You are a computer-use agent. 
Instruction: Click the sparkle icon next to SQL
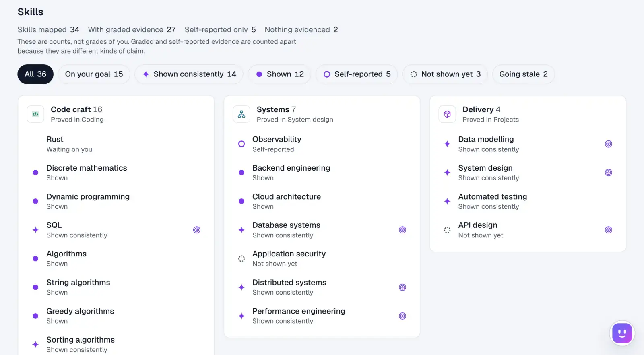click(35, 230)
